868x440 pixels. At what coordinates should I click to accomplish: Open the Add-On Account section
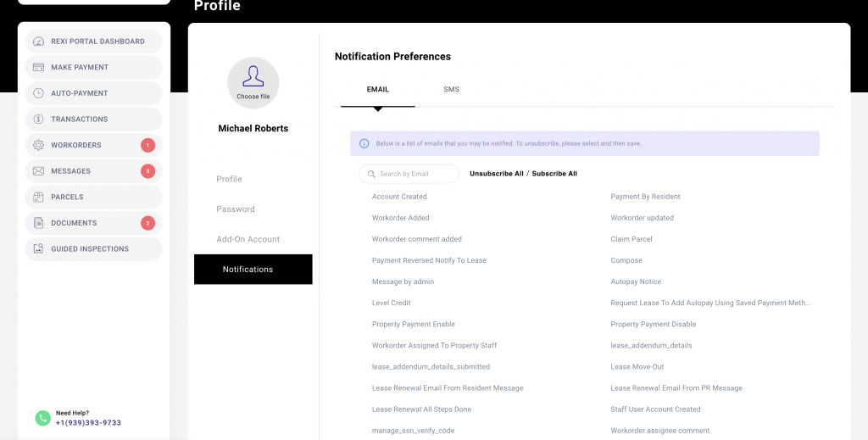tap(248, 239)
